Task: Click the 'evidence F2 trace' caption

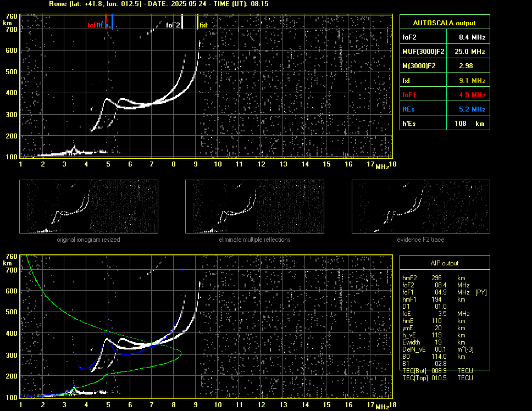Action: (x=420, y=240)
